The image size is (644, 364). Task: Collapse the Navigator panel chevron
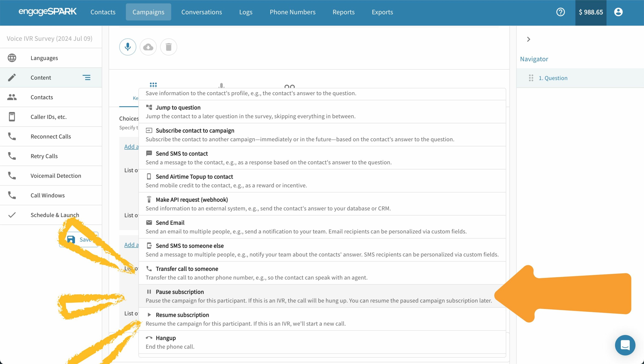coord(528,39)
